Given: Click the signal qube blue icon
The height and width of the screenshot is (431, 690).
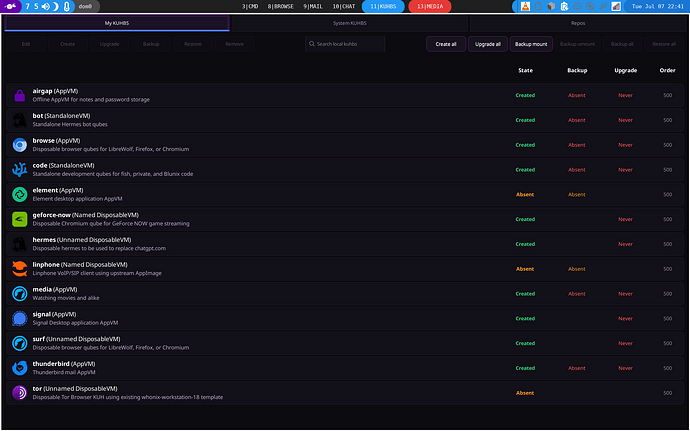Looking at the screenshot, I should tap(19, 318).
